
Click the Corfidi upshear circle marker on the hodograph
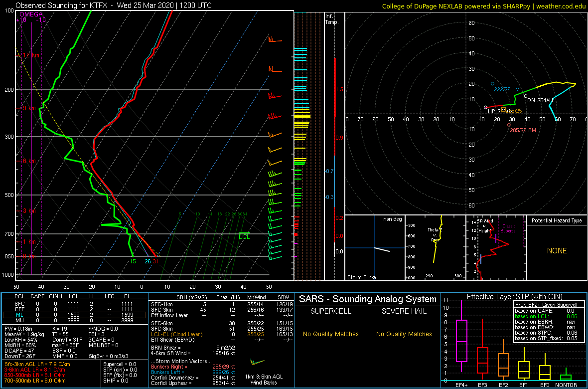[x=486, y=108]
